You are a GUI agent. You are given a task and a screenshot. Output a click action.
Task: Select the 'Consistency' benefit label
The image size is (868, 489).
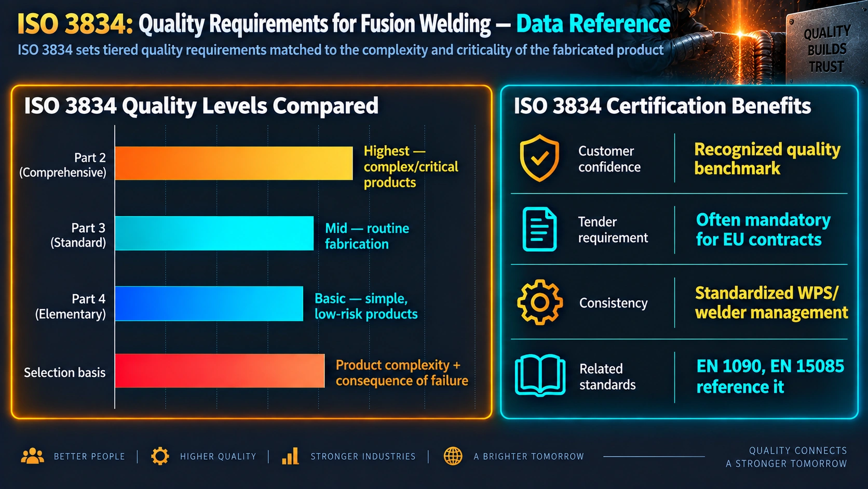614,303
